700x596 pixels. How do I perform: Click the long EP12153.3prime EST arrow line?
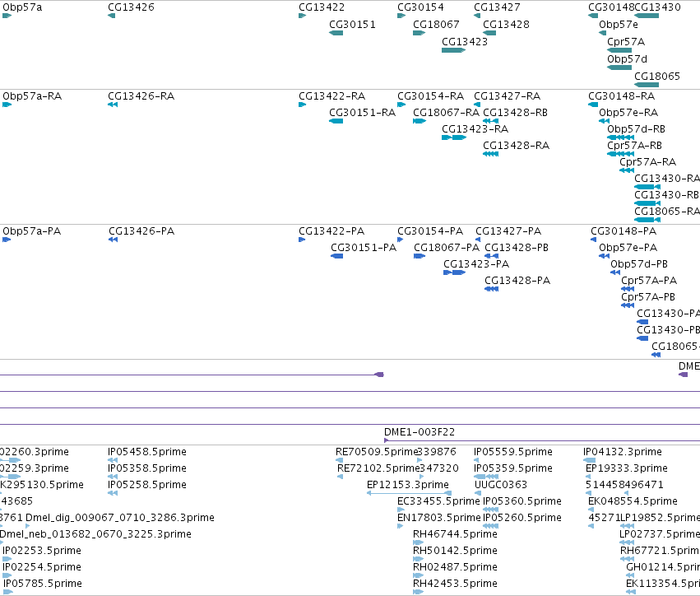pyautogui.click(x=409, y=493)
